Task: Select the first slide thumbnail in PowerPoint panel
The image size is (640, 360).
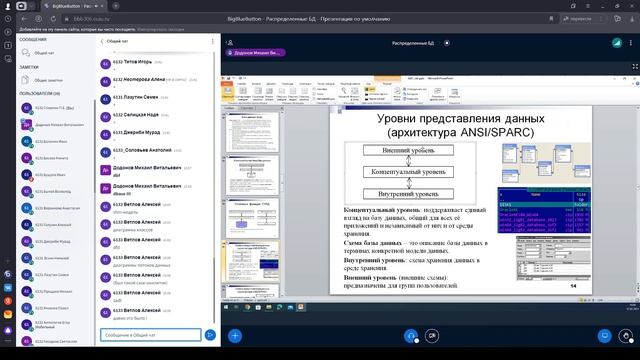Action: point(253,132)
